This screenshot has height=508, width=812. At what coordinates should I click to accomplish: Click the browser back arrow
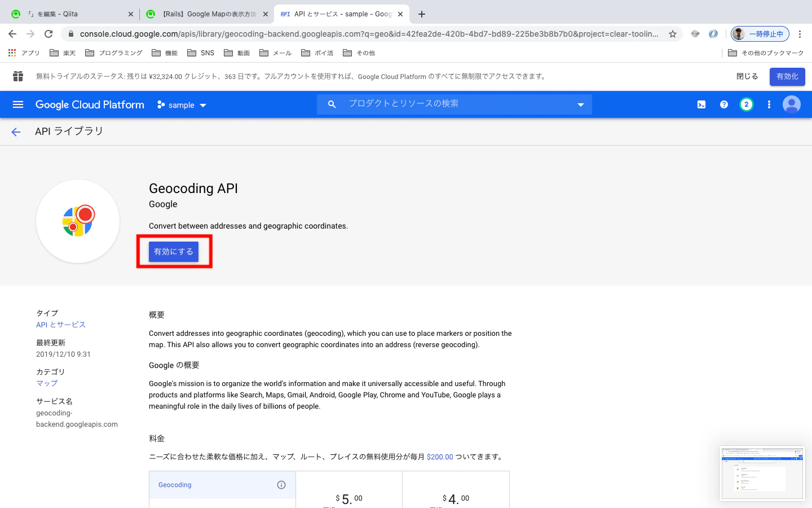pos(12,34)
